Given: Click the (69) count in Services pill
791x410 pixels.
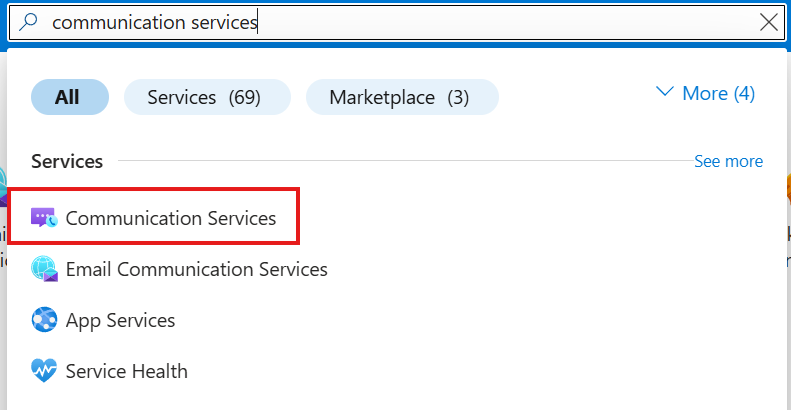Looking at the screenshot, I should click(245, 97).
